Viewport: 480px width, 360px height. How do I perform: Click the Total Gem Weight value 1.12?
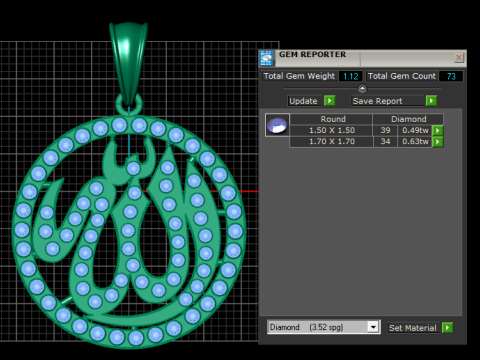point(351,76)
